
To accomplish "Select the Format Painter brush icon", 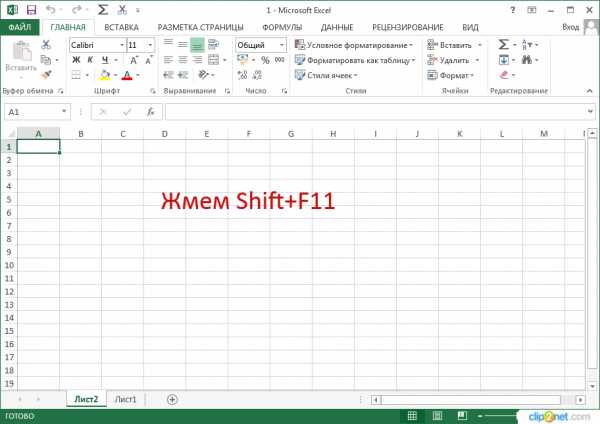I will 46,75.
